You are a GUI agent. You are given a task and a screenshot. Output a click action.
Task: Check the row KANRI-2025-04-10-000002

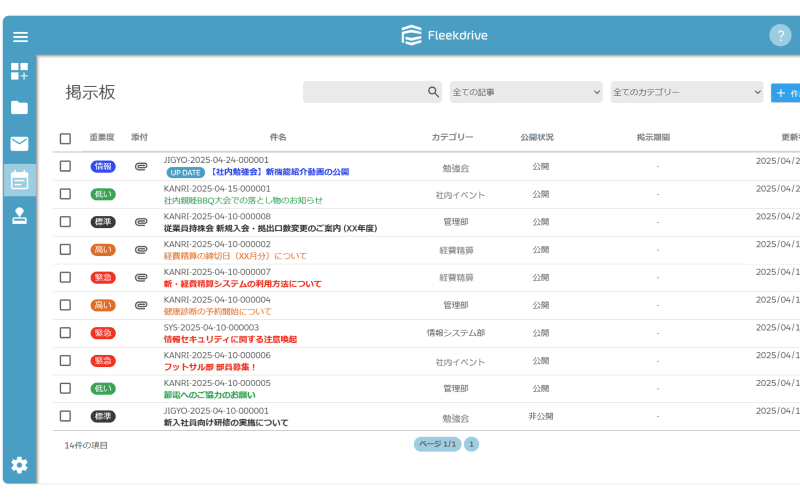click(x=65, y=249)
